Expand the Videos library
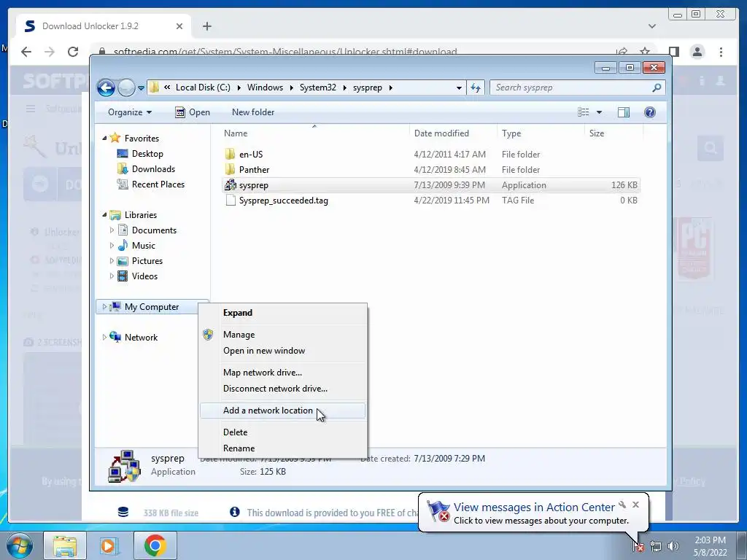The height and width of the screenshot is (560, 747). pos(112,276)
